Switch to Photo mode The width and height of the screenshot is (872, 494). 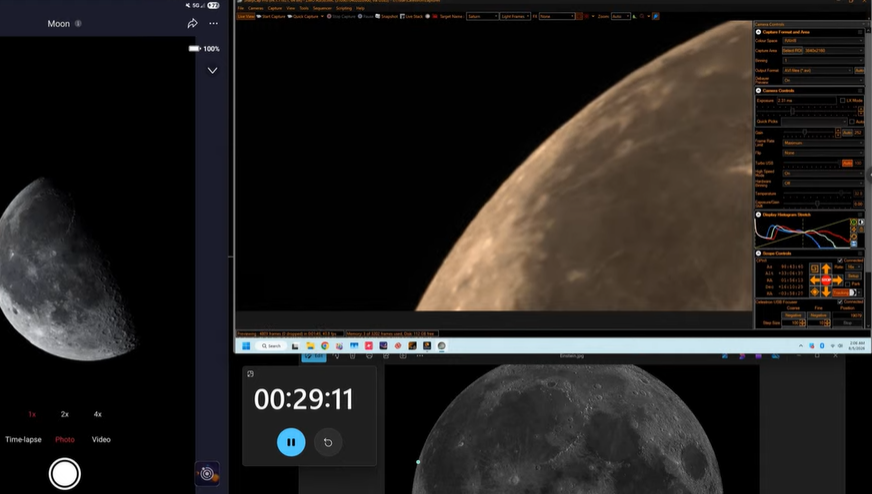coord(65,439)
